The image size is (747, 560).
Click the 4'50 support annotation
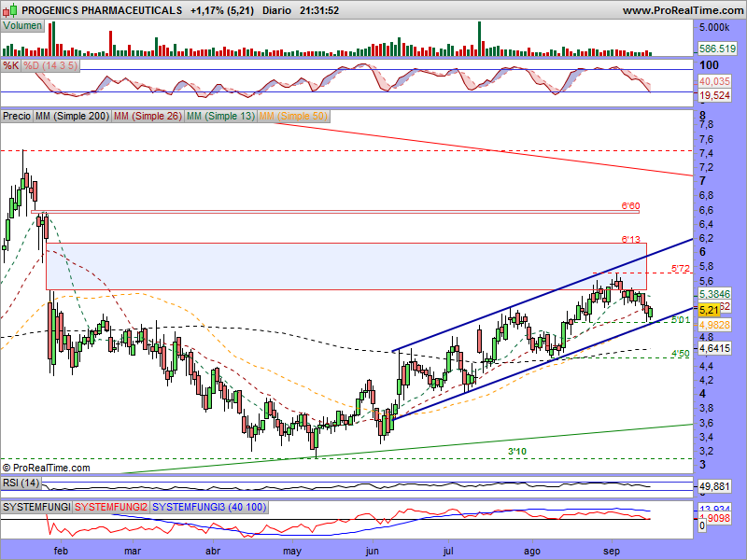click(681, 354)
